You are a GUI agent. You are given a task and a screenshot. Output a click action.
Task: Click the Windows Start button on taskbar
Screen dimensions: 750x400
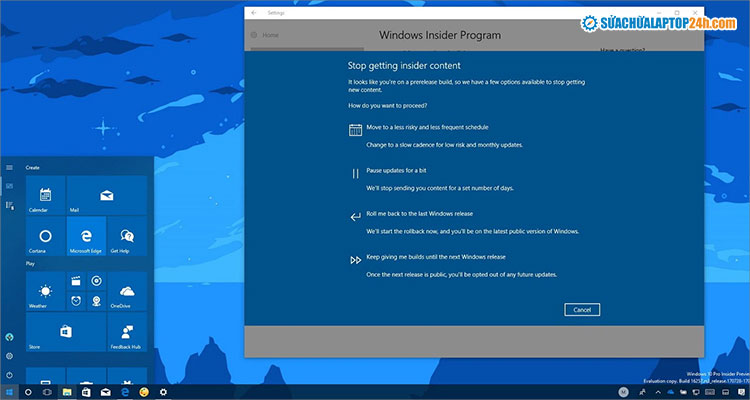pos(9,392)
